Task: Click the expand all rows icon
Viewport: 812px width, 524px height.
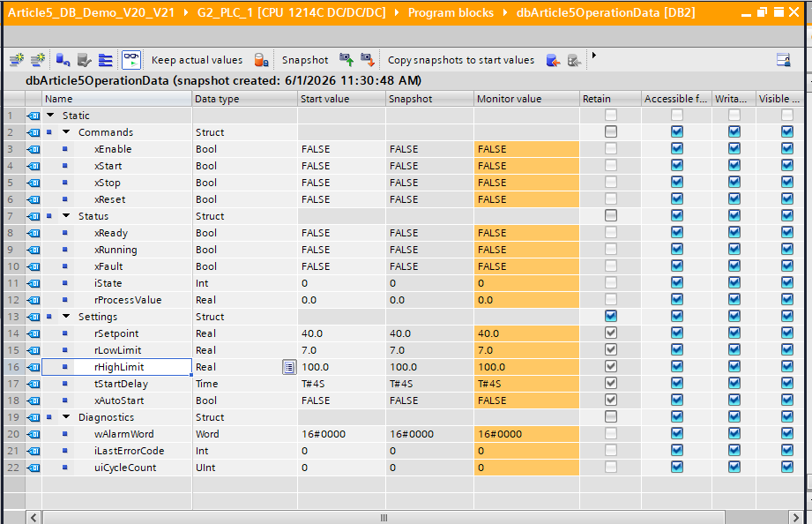Action: pos(106,60)
